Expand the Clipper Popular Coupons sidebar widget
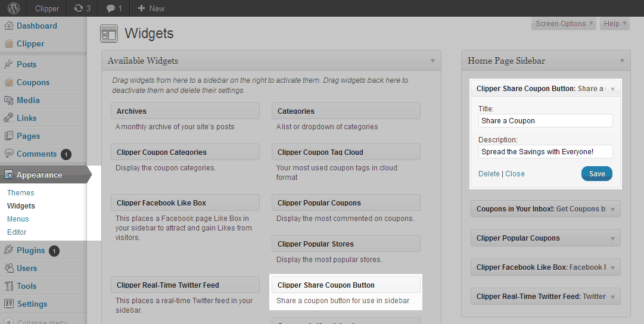 tap(612, 238)
